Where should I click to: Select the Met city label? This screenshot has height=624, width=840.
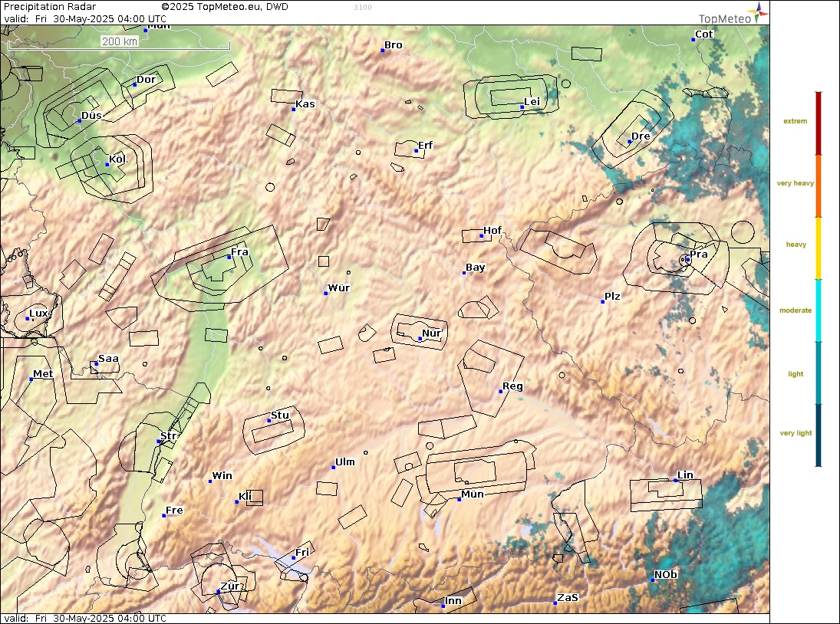[x=43, y=373]
